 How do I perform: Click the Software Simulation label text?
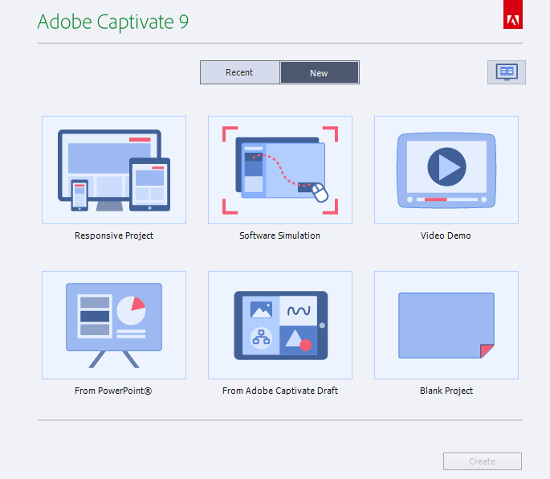point(280,236)
